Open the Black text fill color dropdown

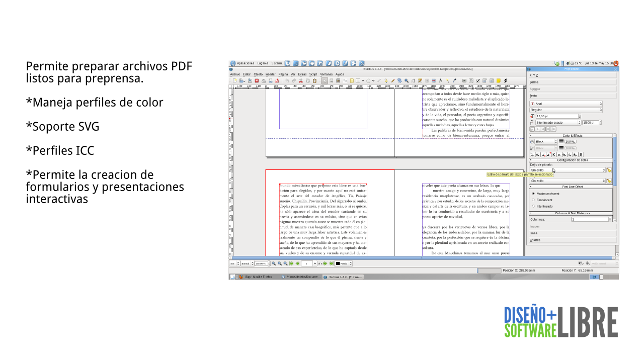click(x=546, y=141)
